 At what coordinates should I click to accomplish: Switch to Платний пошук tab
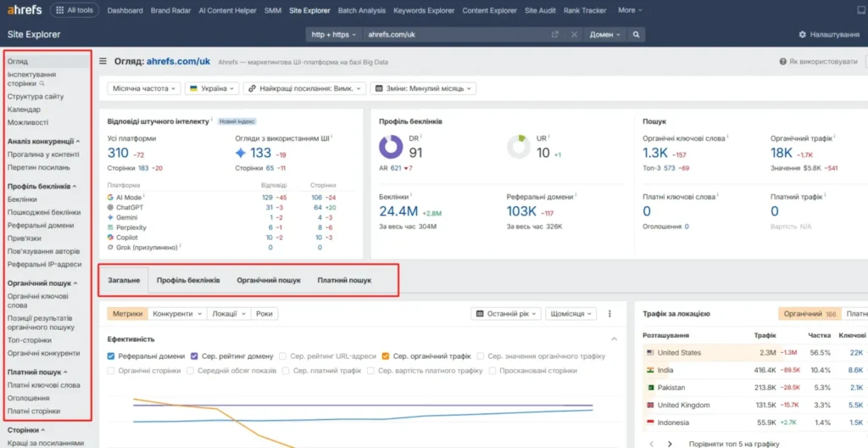point(344,281)
